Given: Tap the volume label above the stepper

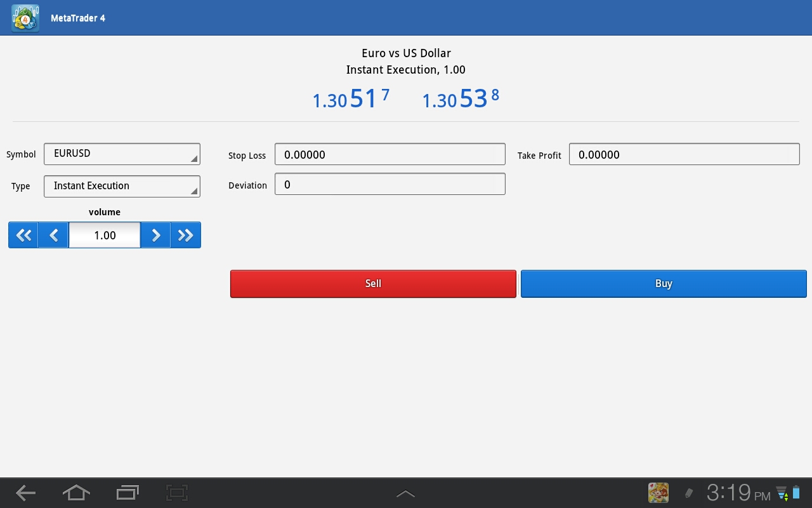Looking at the screenshot, I should 105,212.
